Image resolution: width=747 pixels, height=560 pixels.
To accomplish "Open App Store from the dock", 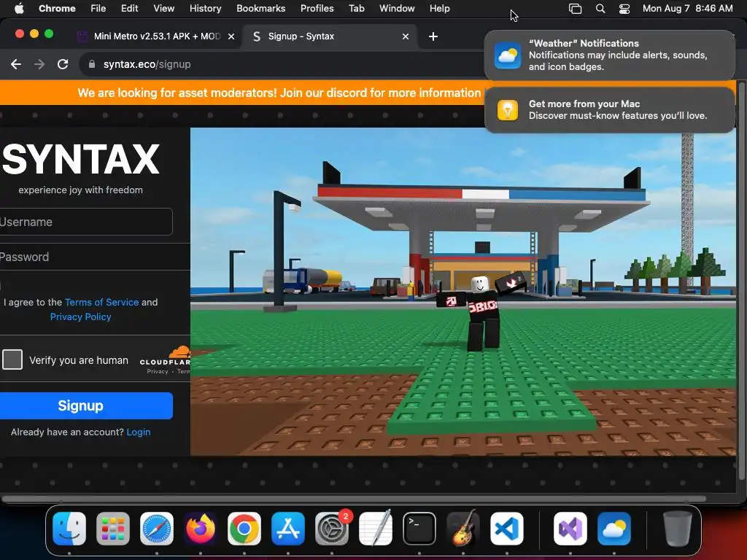I will 288,529.
